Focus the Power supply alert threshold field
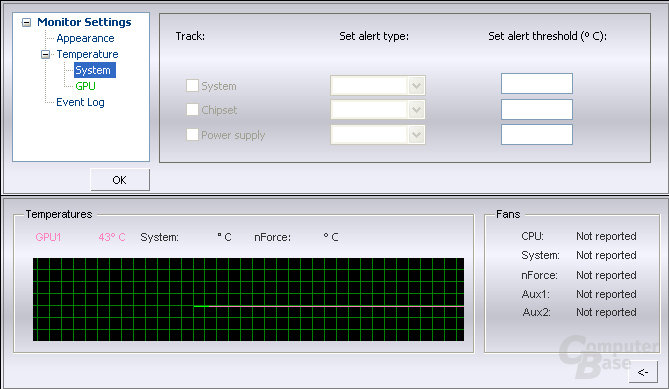This screenshot has width=669, height=389. [x=537, y=134]
